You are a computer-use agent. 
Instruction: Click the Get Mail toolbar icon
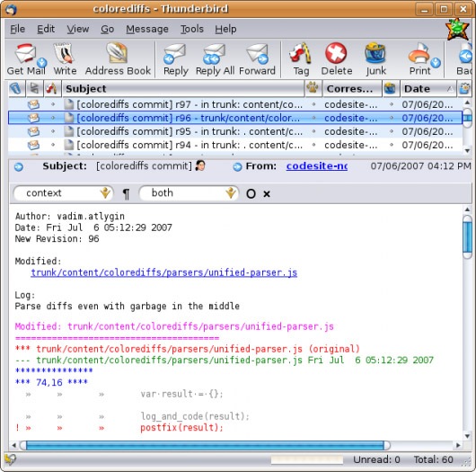point(25,53)
